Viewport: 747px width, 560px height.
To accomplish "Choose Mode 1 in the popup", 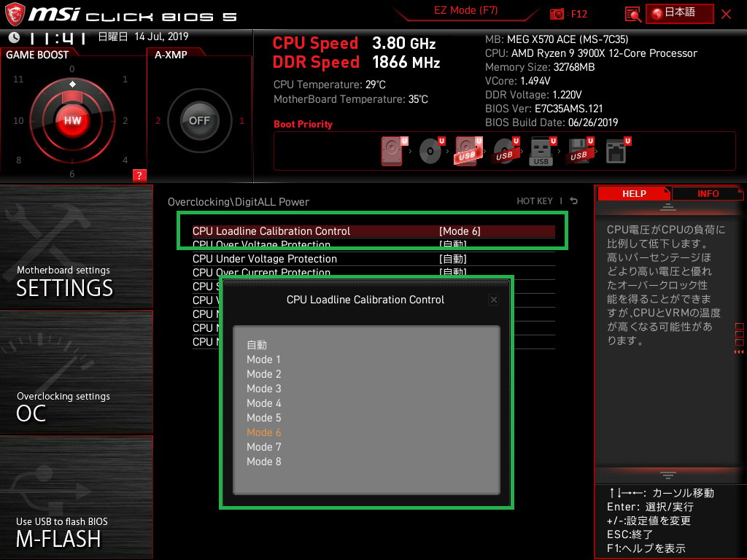I will [x=263, y=359].
